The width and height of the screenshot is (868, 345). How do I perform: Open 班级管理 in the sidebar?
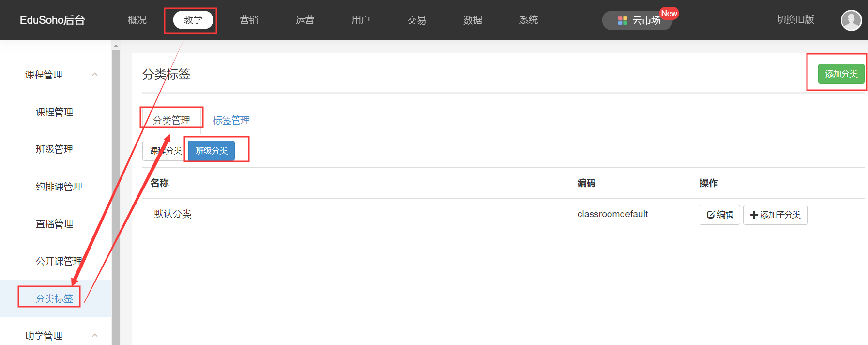coord(54,149)
